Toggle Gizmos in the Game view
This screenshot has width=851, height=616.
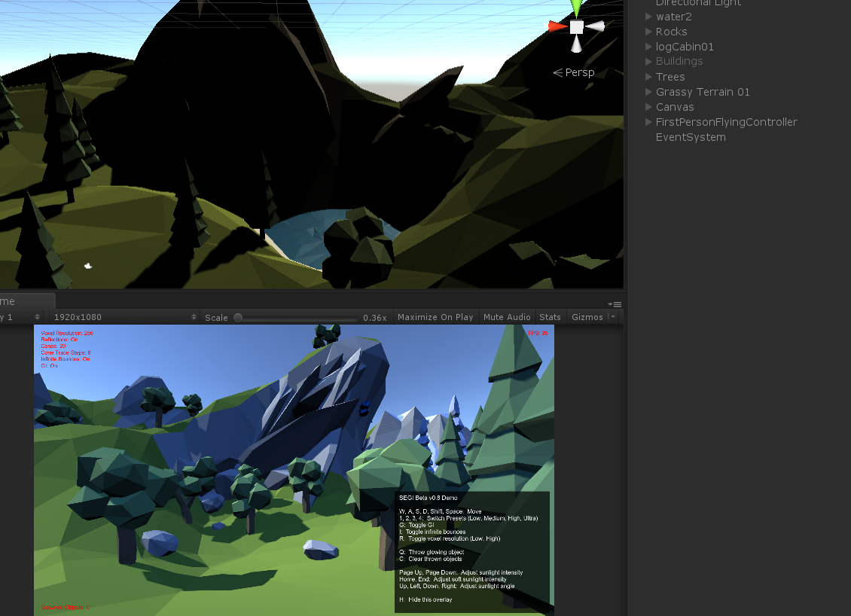click(x=587, y=317)
